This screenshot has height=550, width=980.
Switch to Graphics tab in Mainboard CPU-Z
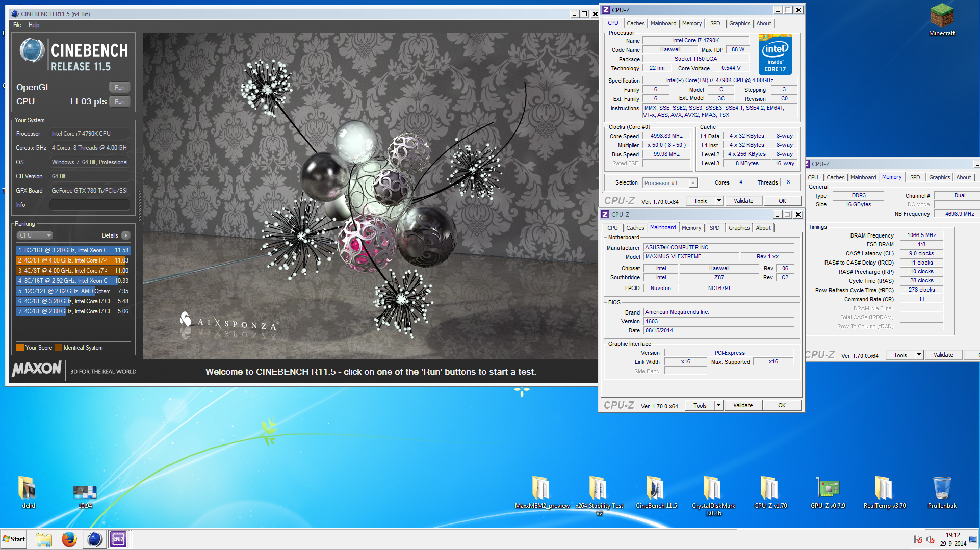coord(739,228)
